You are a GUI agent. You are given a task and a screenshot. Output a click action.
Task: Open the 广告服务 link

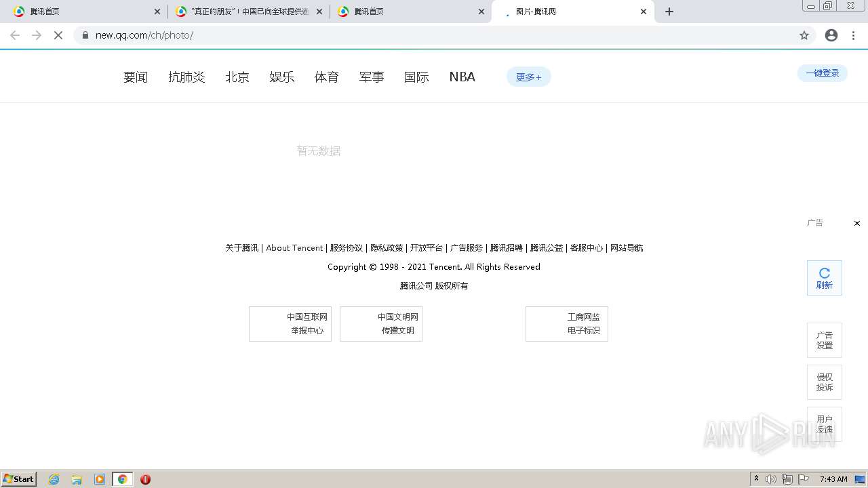click(467, 248)
